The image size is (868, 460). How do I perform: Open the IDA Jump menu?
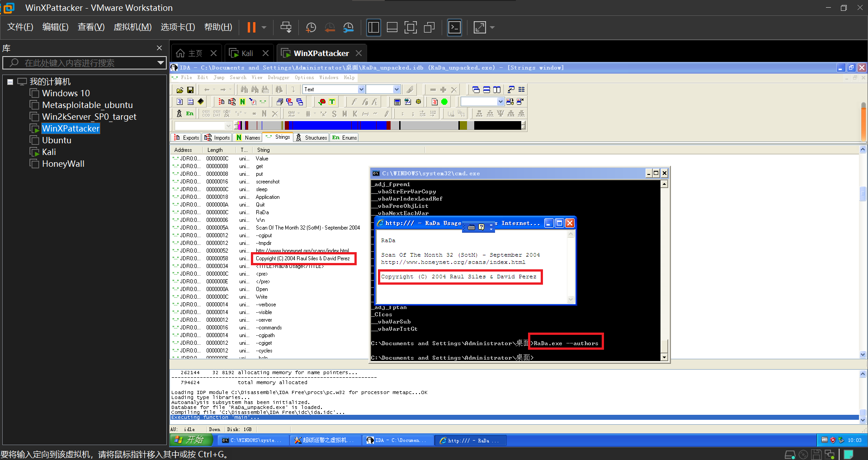click(219, 78)
